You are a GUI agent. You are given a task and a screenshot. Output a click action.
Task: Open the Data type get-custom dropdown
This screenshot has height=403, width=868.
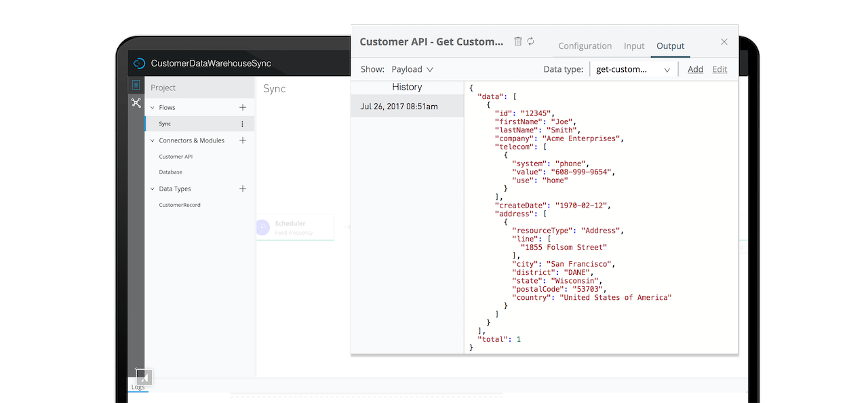click(x=633, y=69)
